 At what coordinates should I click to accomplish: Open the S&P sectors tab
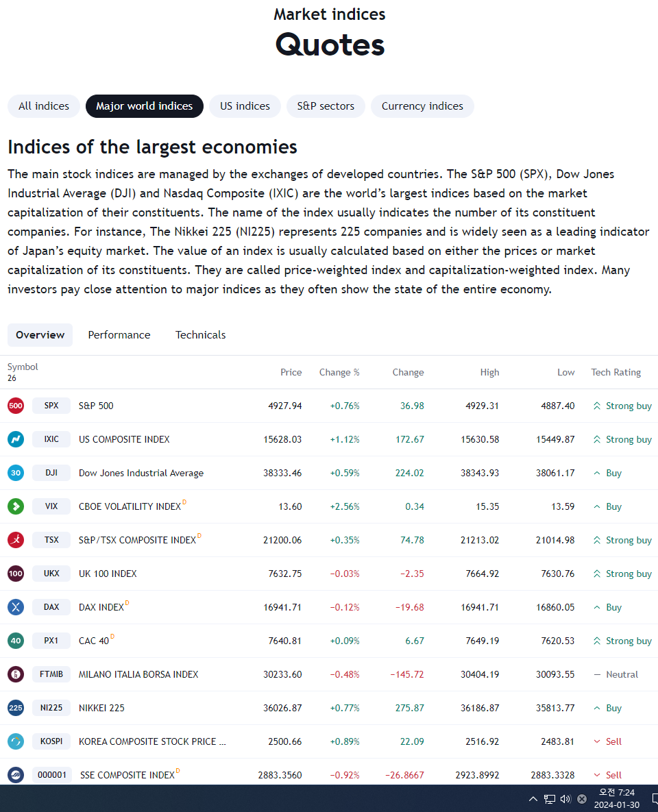click(326, 106)
